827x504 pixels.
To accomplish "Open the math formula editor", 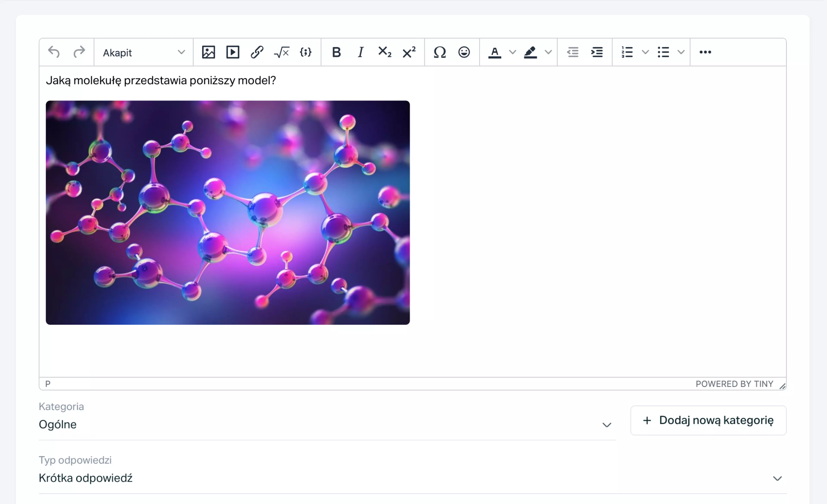I will [282, 52].
